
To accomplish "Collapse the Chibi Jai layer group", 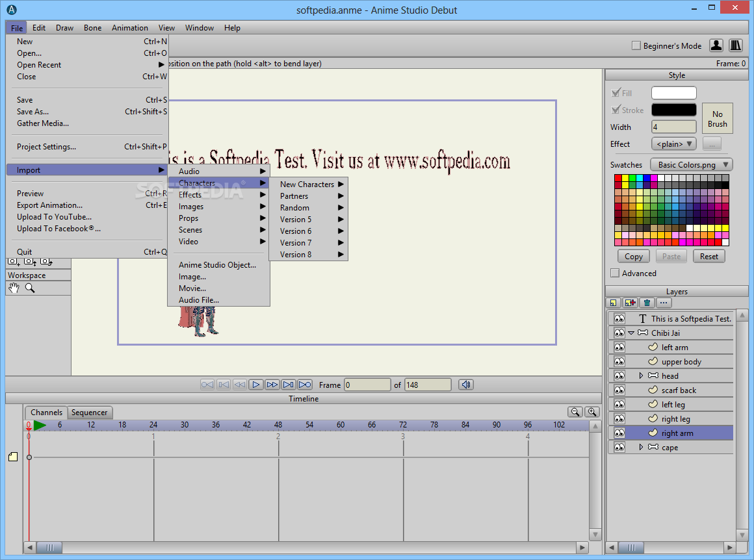I will (631, 333).
